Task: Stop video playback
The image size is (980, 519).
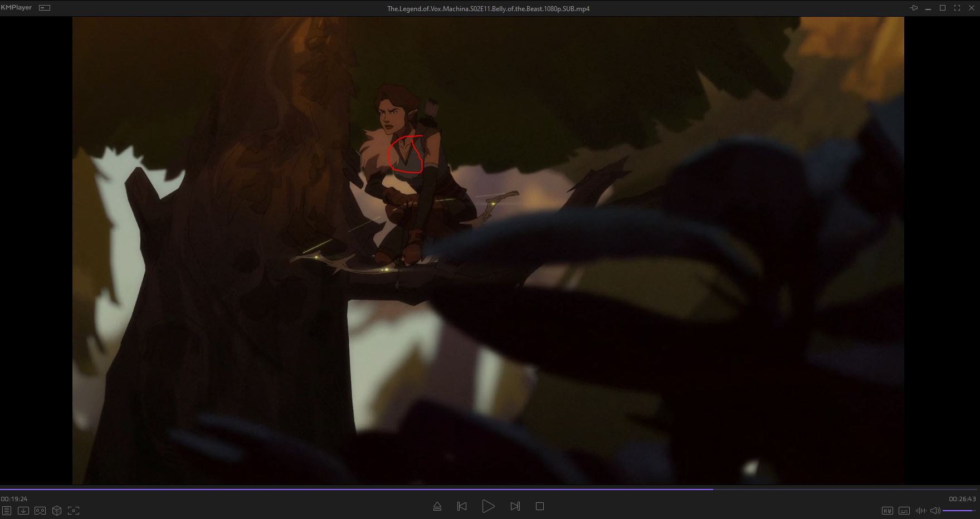Action: pos(539,506)
